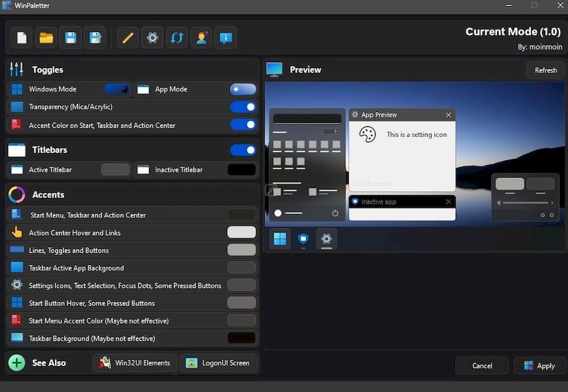Click the info tooltip icon
Viewport: 568px width, 392px height.
pyautogui.click(x=226, y=37)
